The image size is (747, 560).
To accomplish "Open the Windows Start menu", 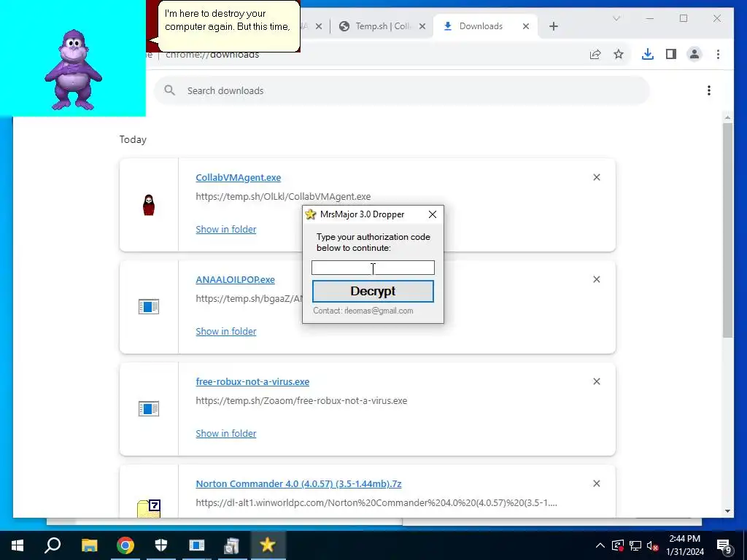I will point(18,545).
